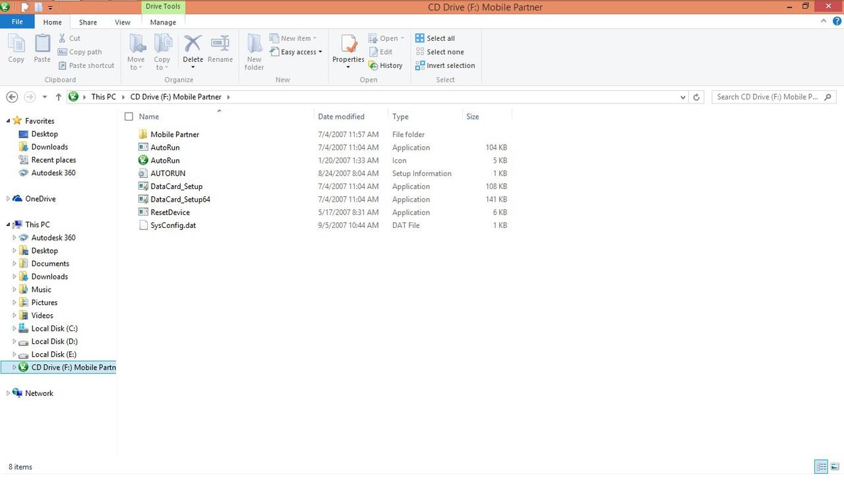This screenshot has width=844, height=504.
Task: Select Documents under This PC
Action: pos(50,264)
